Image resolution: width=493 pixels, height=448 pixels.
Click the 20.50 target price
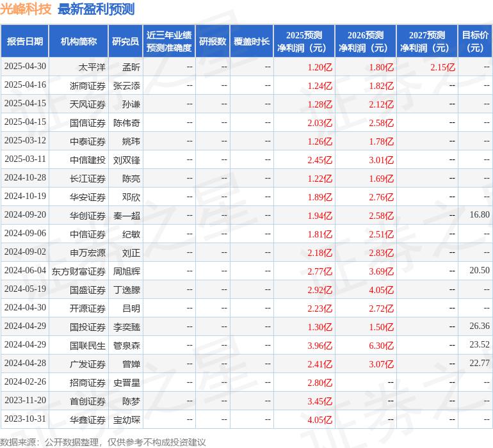(480, 270)
